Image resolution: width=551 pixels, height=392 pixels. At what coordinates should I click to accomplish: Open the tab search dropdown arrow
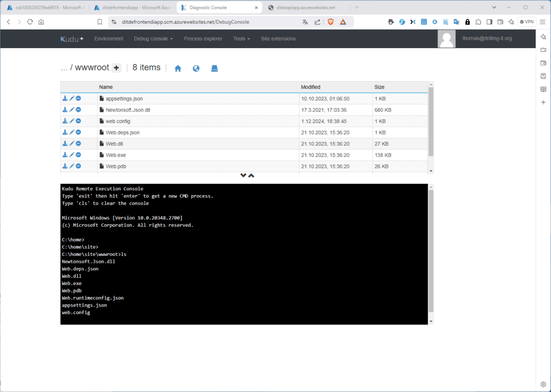pyautogui.click(x=494, y=8)
